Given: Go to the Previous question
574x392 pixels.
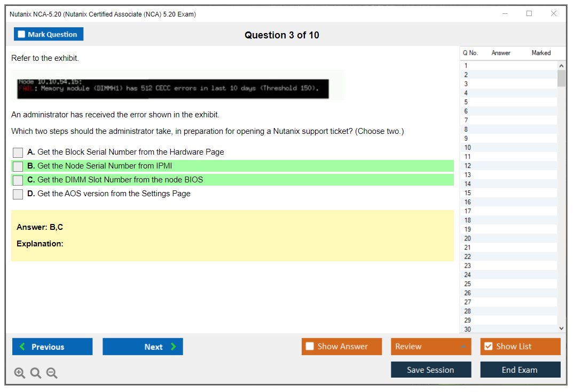Looking at the screenshot, I should [x=52, y=347].
